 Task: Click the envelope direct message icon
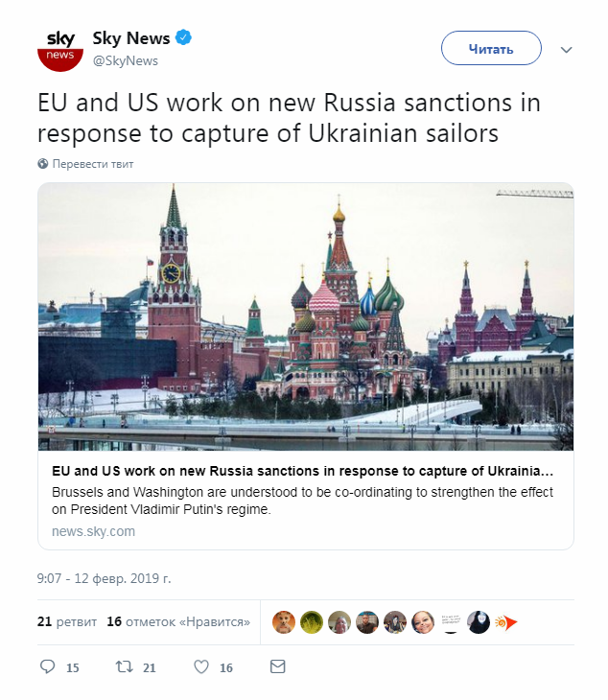[277, 666]
